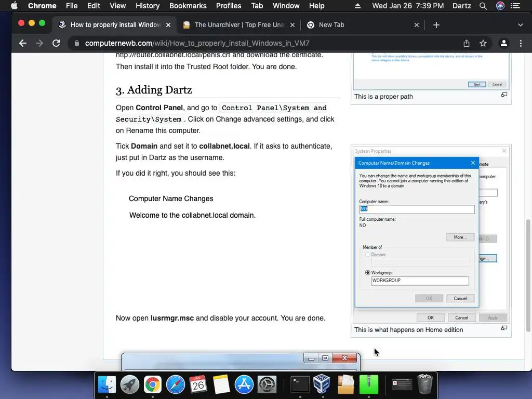Click 'Welcome to the collabnet.local domain.' text
This screenshot has height=399, width=532.
click(192, 216)
